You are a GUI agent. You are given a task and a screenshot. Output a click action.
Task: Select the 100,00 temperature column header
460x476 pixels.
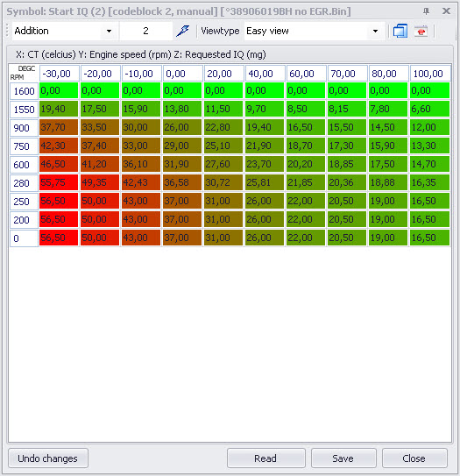coord(430,74)
